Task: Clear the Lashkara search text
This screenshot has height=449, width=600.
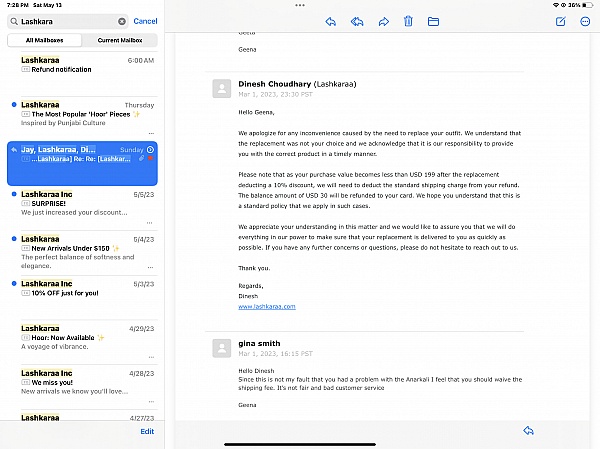Action: (122, 21)
